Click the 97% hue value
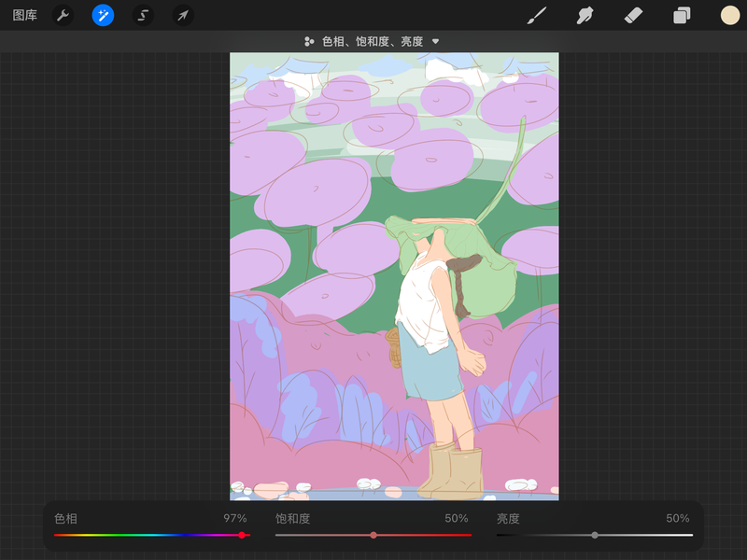This screenshot has width=747, height=560. point(235,518)
